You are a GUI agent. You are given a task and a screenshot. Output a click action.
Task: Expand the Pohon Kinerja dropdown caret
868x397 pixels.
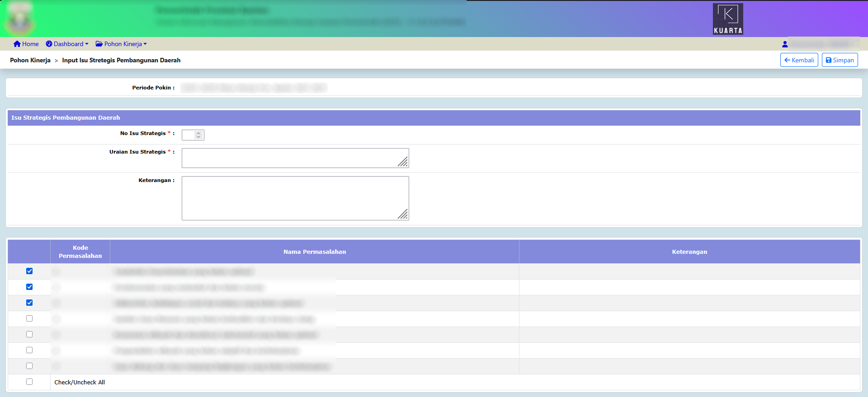coord(145,44)
